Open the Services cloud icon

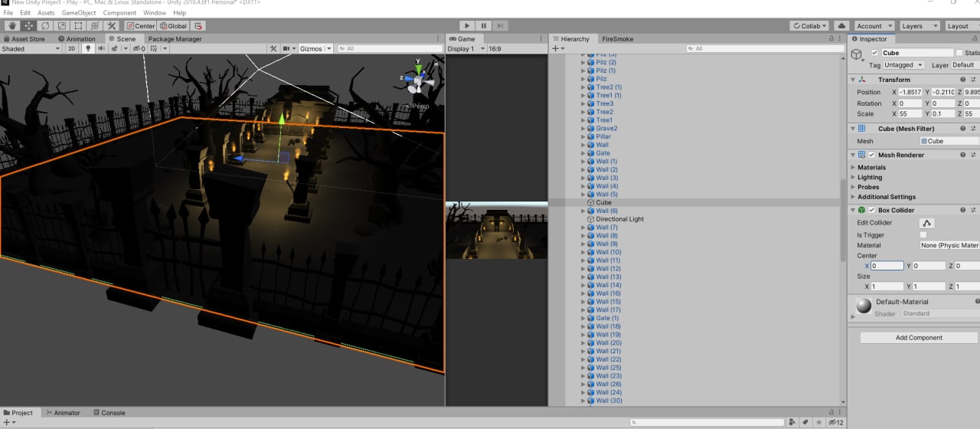pyautogui.click(x=841, y=26)
